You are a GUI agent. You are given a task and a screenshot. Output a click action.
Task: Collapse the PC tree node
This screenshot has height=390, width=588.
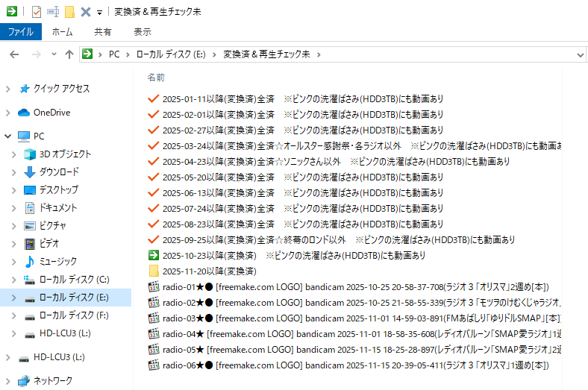point(7,136)
